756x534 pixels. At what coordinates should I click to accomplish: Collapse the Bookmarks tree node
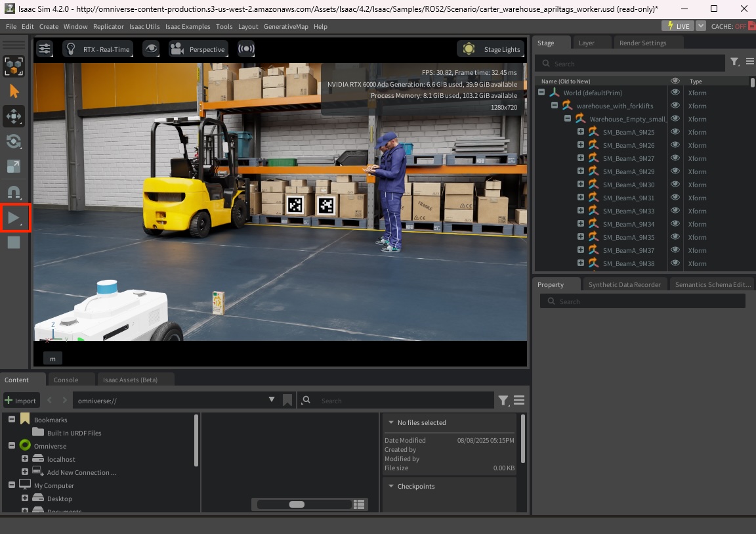coord(12,419)
